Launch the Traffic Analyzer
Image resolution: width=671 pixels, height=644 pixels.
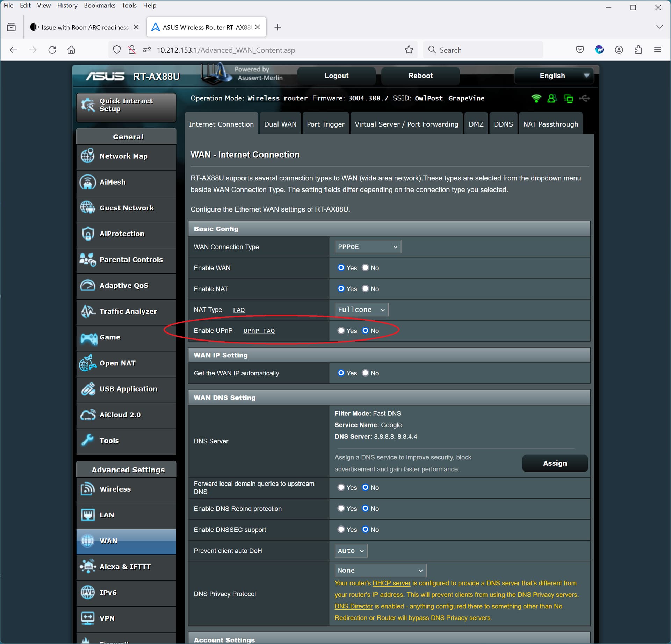[128, 311]
